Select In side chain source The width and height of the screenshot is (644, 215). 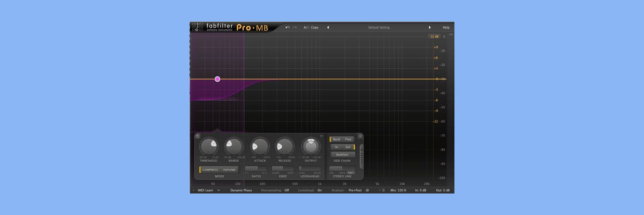(x=336, y=147)
